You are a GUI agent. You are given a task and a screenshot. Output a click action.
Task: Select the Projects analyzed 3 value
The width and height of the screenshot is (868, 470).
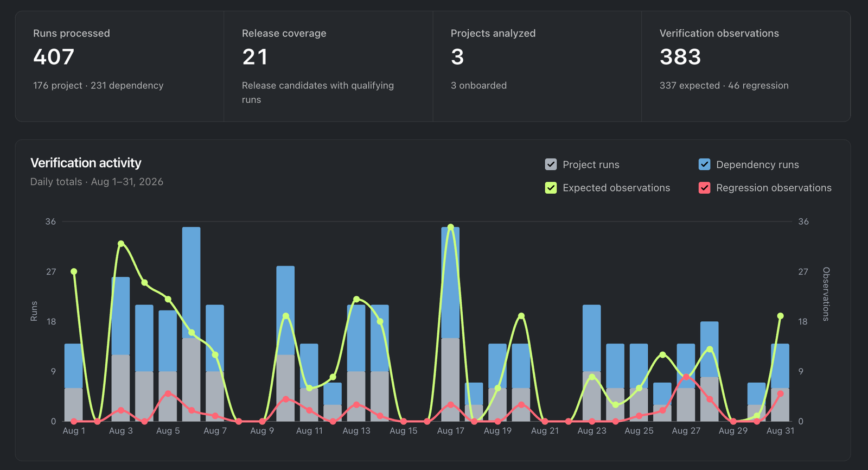pyautogui.click(x=457, y=57)
